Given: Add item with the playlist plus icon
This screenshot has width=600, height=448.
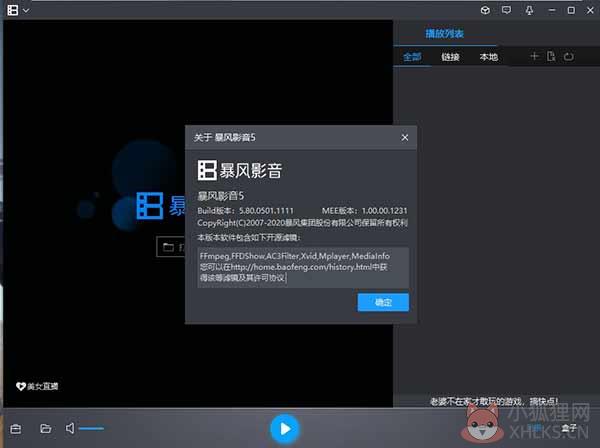Looking at the screenshot, I should click(x=534, y=57).
